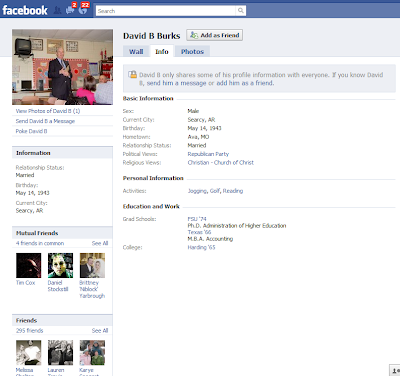Switch to the Photos tab
The image size is (400, 376).
coord(192,51)
